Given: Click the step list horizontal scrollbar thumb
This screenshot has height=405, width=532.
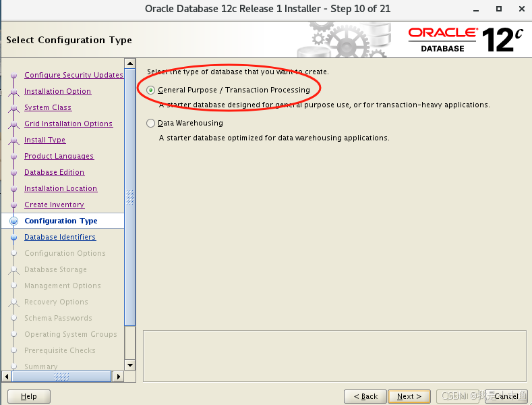Looking at the screenshot, I should (x=61, y=377).
